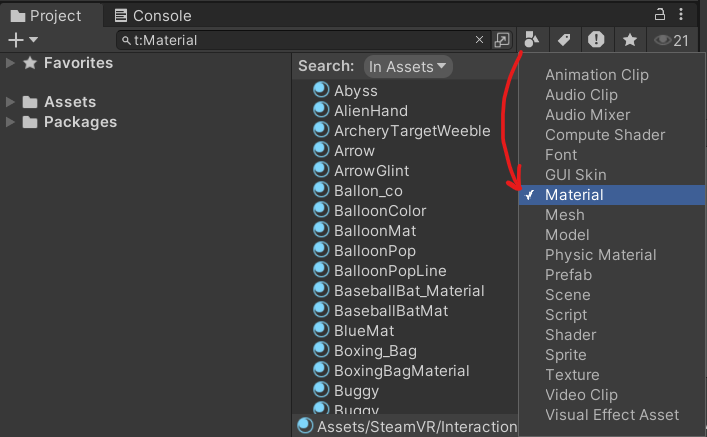707x437 pixels.
Task: Expand the Assets folder
Action: 11,102
